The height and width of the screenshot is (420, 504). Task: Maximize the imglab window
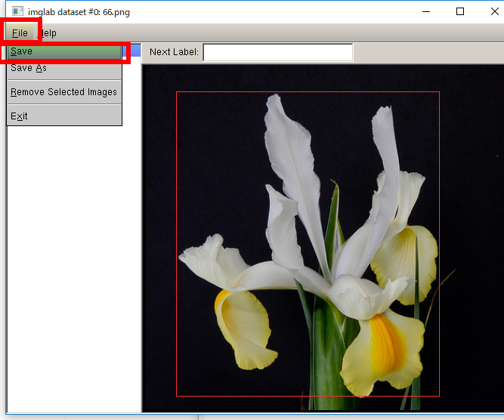coord(460,11)
